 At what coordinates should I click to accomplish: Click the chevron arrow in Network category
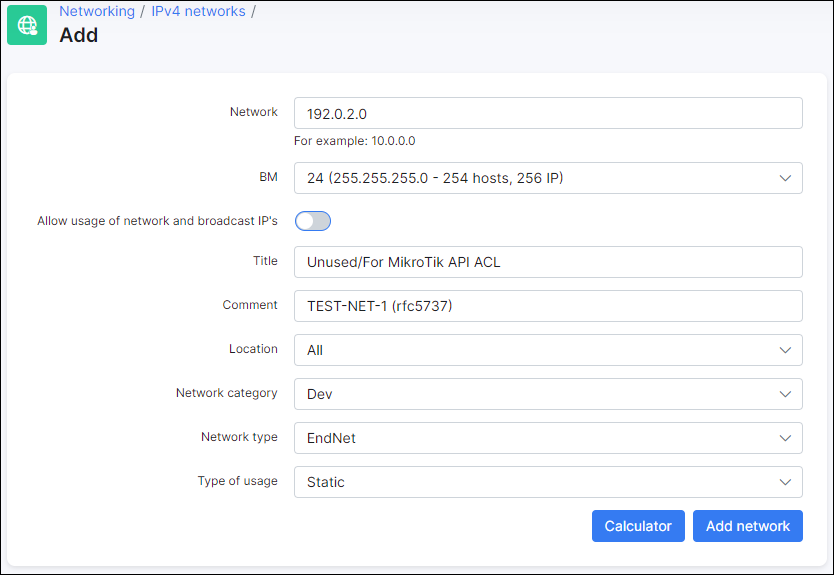coord(785,394)
